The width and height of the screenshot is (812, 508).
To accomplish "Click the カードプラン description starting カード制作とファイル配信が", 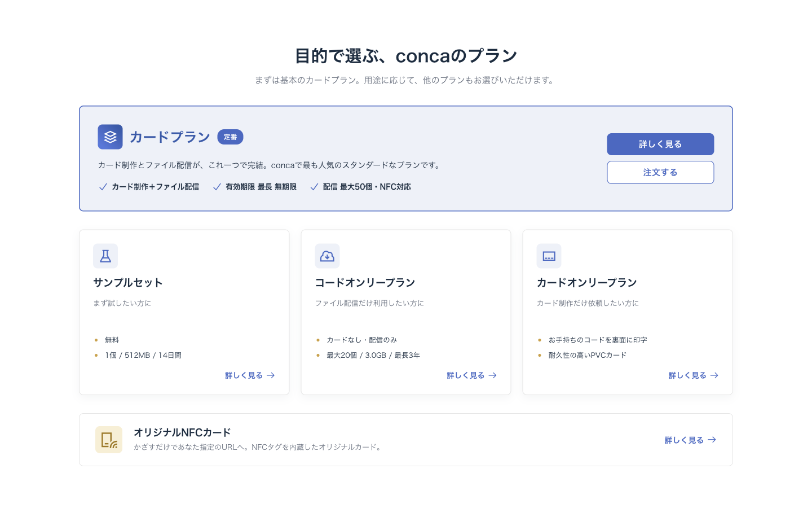I will click(x=271, y=165).
